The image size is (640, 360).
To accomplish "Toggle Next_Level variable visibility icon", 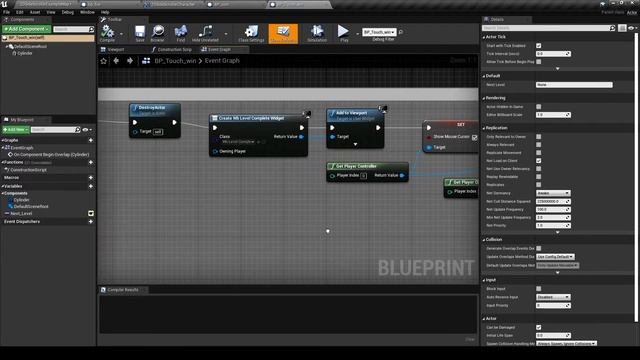I will point(91,213).
